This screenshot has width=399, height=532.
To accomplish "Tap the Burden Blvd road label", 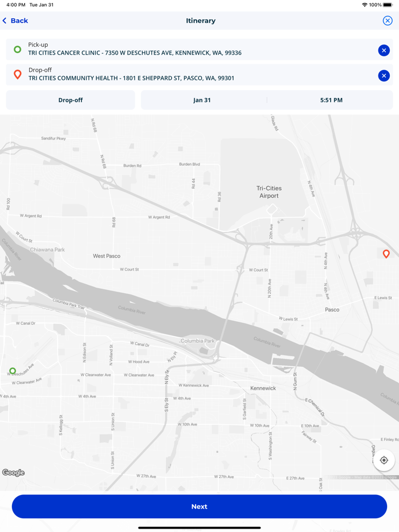I will 189,164.
